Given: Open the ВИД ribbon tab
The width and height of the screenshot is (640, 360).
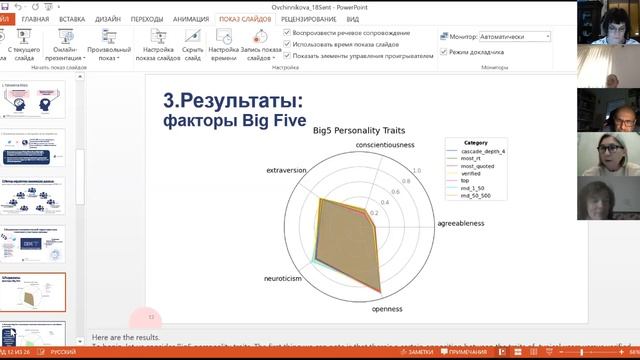Looking at the screenshot, I should point(353,19).
